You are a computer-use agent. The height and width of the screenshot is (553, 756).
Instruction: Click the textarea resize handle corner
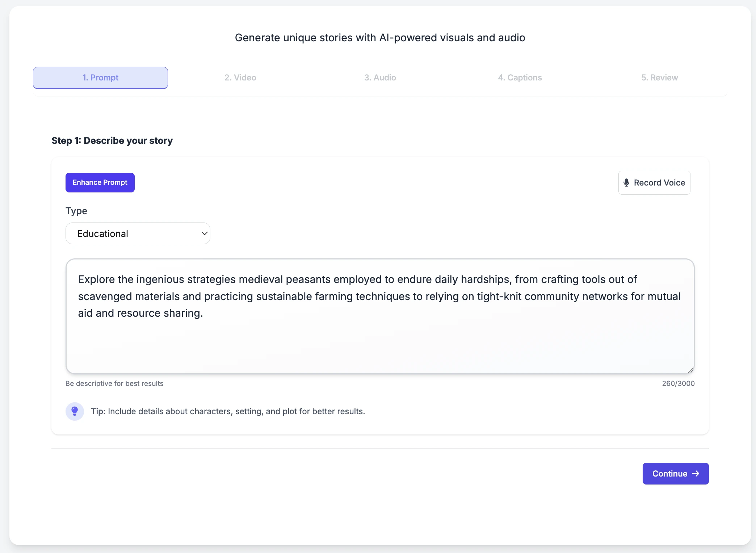pyautogui.click(x=690, y=370)
